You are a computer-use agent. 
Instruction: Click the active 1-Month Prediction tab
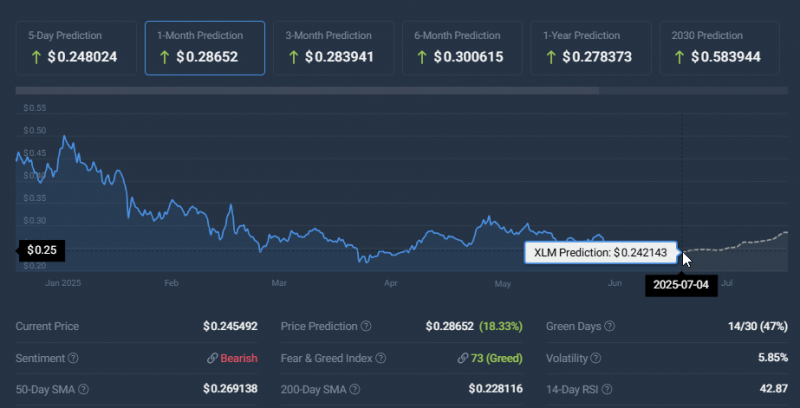[x=204, y=47]
